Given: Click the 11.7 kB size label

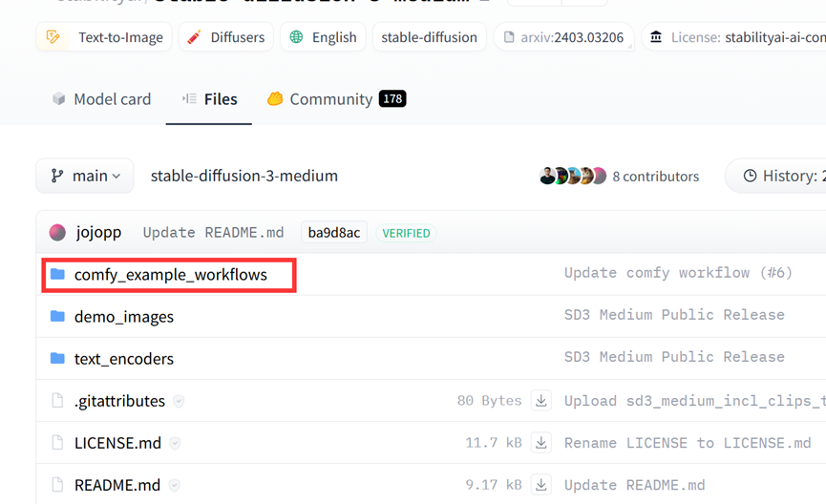Looking at the screenshot, I should (x=494, y=443).
